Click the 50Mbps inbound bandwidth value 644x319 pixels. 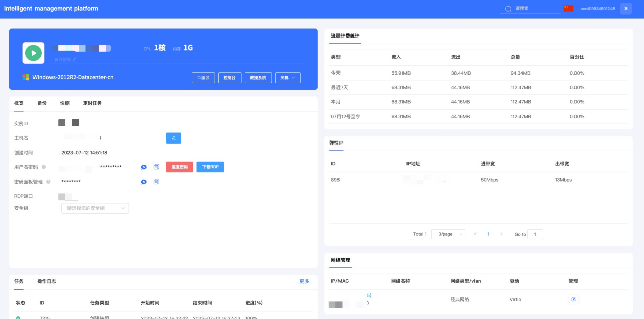[x=490, y=180]
